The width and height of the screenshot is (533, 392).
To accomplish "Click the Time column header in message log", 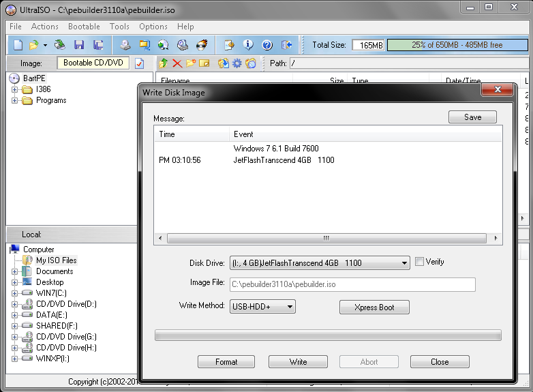I will pos(192,134).
